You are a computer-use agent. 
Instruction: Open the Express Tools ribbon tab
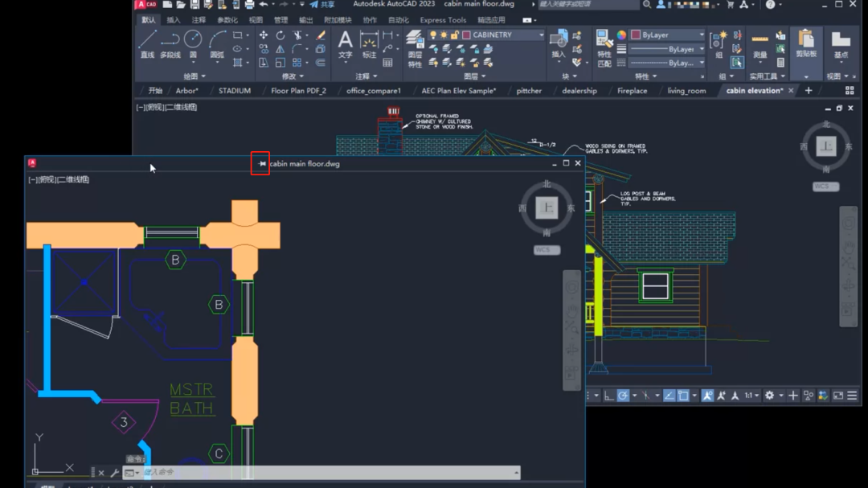pos(443,20)
